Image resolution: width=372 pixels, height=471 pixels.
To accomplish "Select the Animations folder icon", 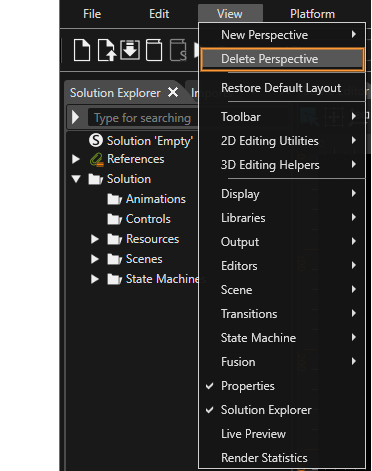I will (x=115, y=199).
